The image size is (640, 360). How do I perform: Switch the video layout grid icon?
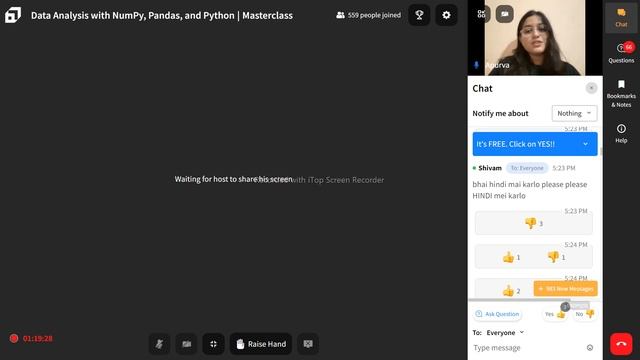481,14
